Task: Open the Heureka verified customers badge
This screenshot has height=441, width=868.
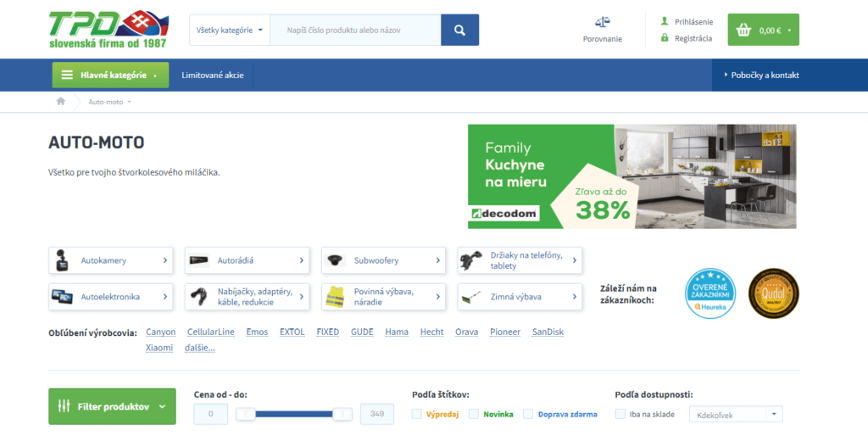Action: [709, 293]
